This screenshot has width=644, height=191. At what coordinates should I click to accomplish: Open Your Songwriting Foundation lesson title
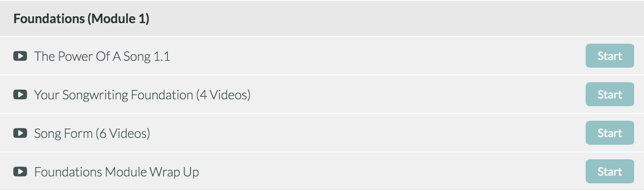[x=142, y=95]
